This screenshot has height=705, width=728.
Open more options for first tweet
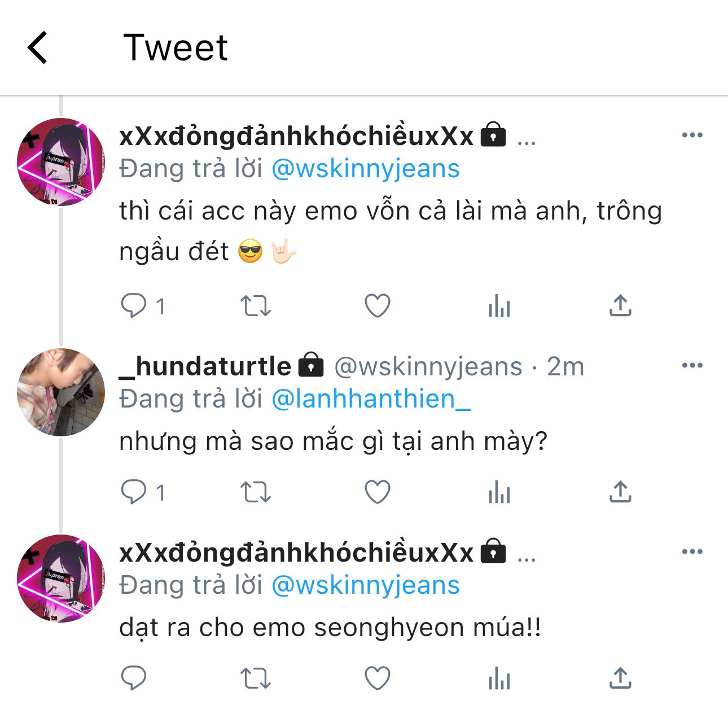(692, 135)
